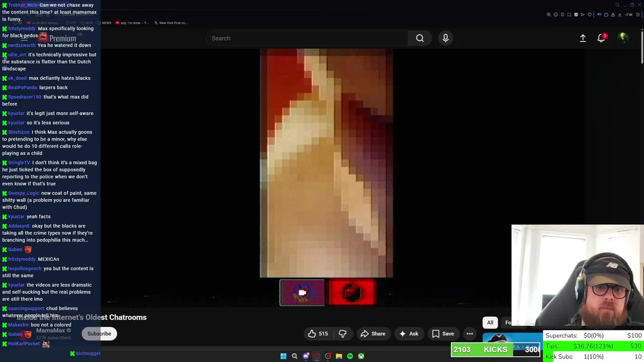The width and height of the screenshot is (644, 362).
Task: Start voice search with microphone icon
Action: 445,38
